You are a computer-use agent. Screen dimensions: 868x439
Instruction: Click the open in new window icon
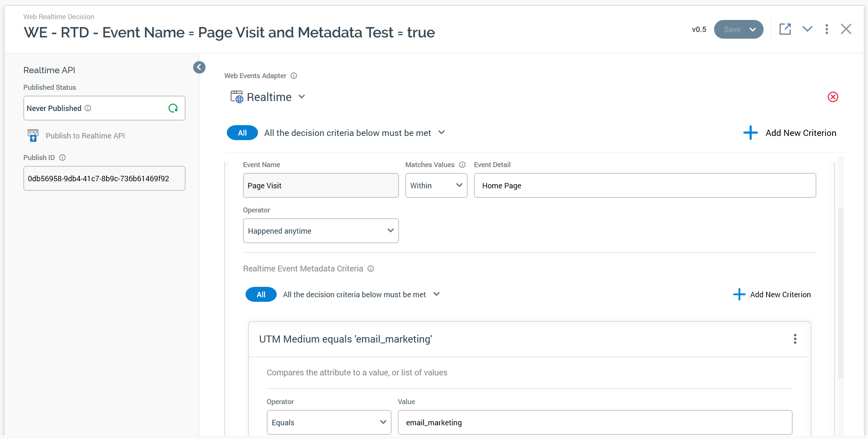click(785, 29)
